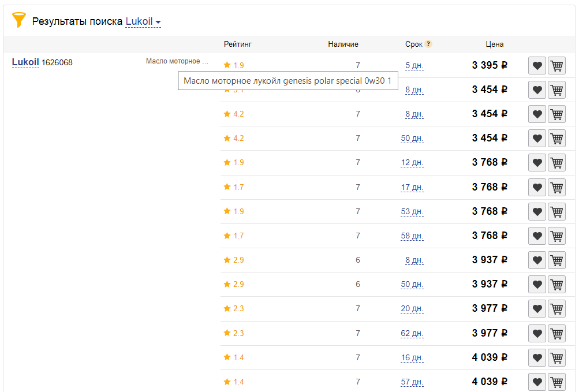Add the 62 дн. offer to cart

point(557,334)
